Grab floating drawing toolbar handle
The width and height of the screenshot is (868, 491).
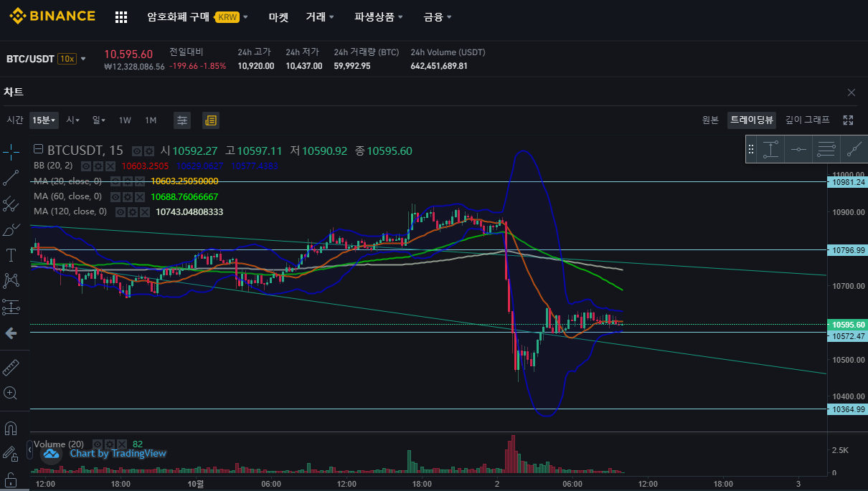pos(751,149)
